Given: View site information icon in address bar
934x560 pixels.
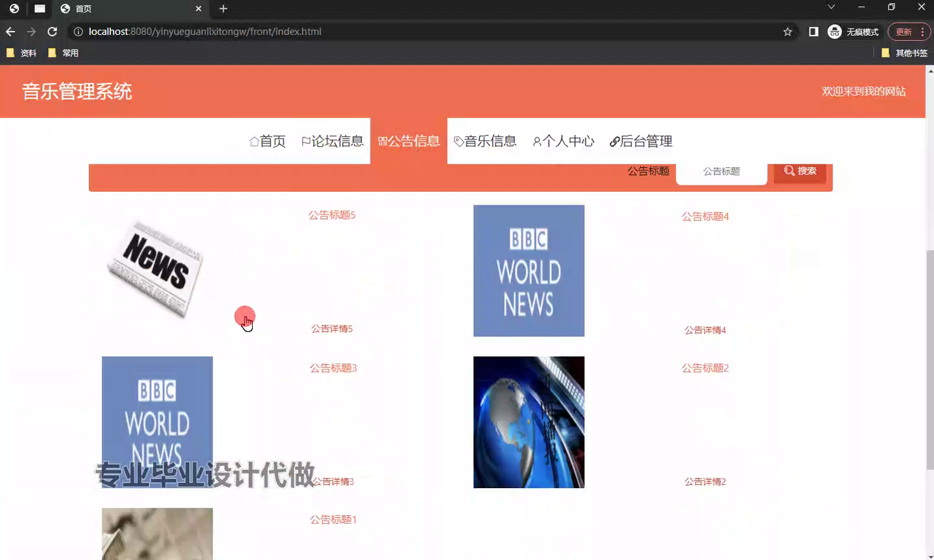Looking at the screenshot, I should pos(78,32).
